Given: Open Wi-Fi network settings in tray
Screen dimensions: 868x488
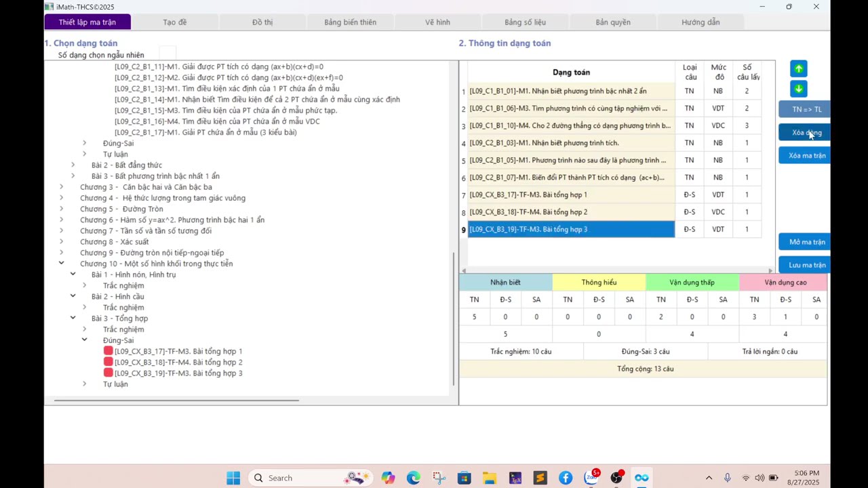Looking at the screenshot, I should coord(746,478).
